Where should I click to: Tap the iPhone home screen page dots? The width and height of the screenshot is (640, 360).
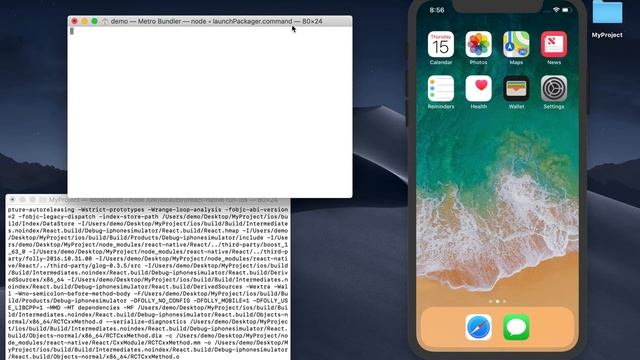tap(497, 302)
